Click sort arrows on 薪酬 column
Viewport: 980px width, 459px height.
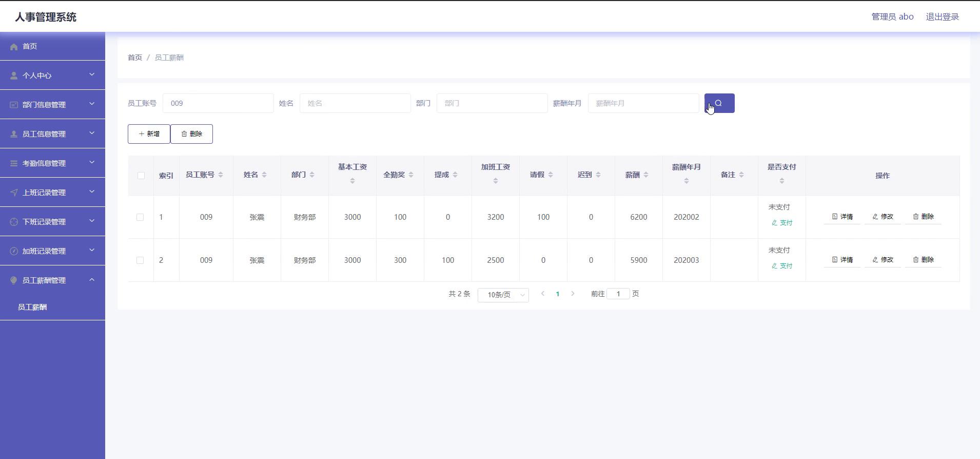pyautogui.click(x=646, y=175)
